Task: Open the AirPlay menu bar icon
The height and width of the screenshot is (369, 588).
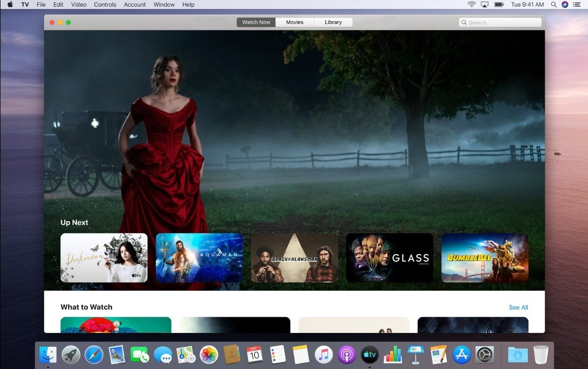Action: pyautogui.click(x=485, y=5)
